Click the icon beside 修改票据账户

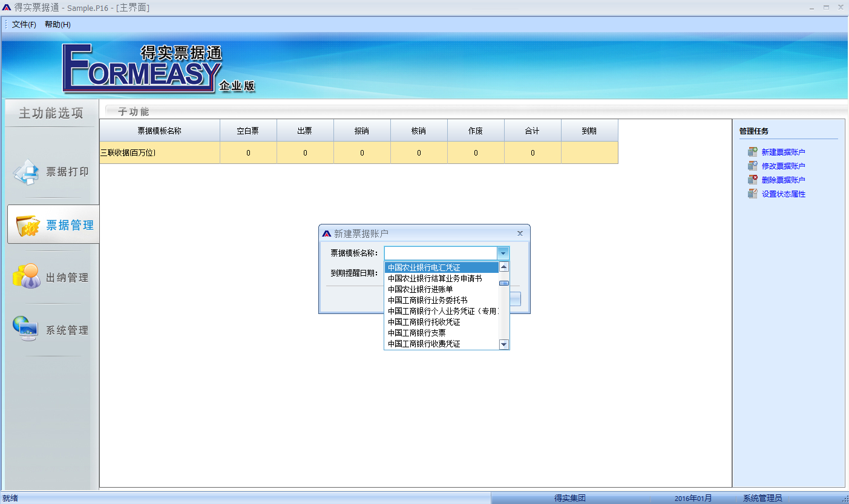coord(752,166)
